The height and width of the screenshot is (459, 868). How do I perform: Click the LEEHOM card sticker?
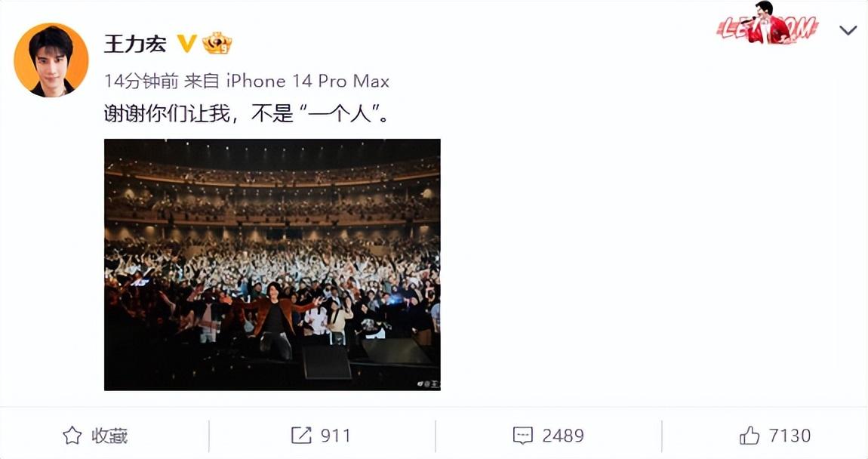(x=767, y=23)
